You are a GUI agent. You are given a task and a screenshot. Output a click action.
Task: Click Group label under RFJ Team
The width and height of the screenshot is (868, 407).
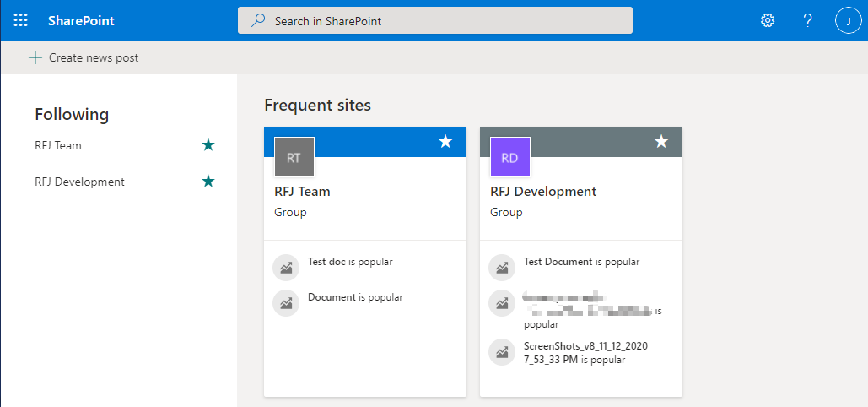[x=291, y=213]
